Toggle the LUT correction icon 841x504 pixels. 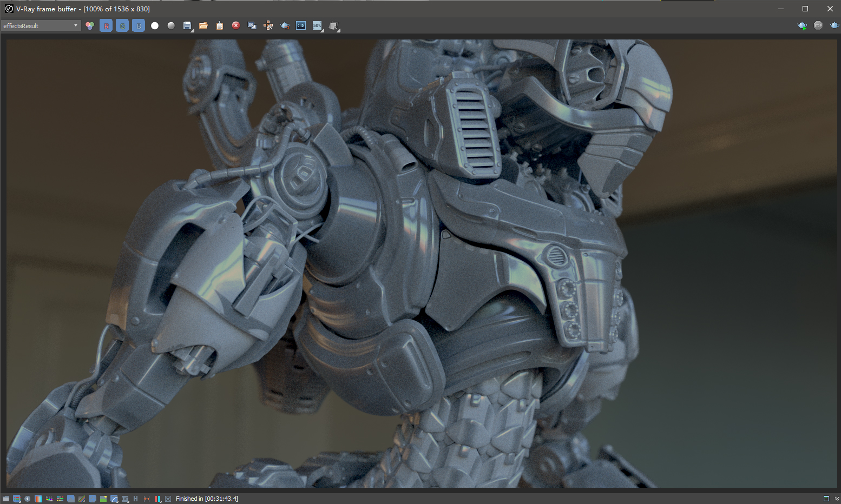coord(125,499)
